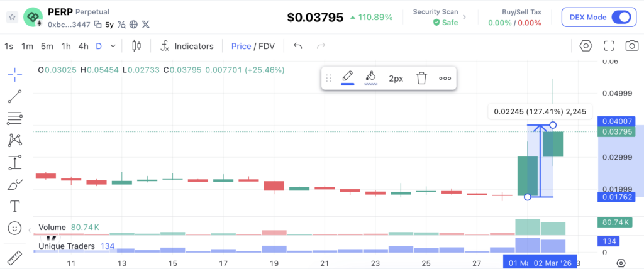Toggle the DEX Mode switch
The height and width of the screenshot is (269, 644).
point(621,17)
